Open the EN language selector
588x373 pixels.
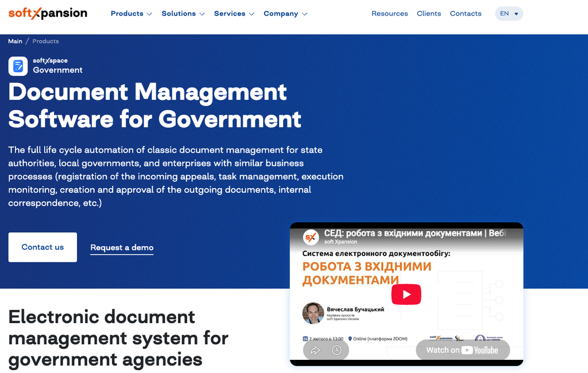pos(509,14)
